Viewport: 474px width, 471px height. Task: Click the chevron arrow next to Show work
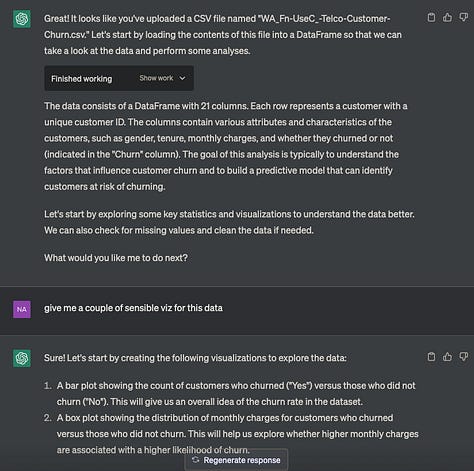click(x=182, y=78)
